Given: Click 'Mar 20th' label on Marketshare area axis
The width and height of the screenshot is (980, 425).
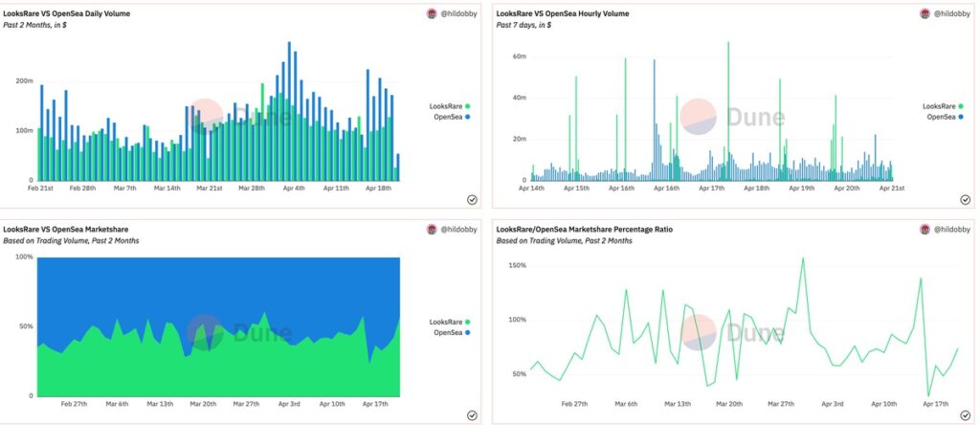Looking at the screenshot, I should (x=203, y=404).
